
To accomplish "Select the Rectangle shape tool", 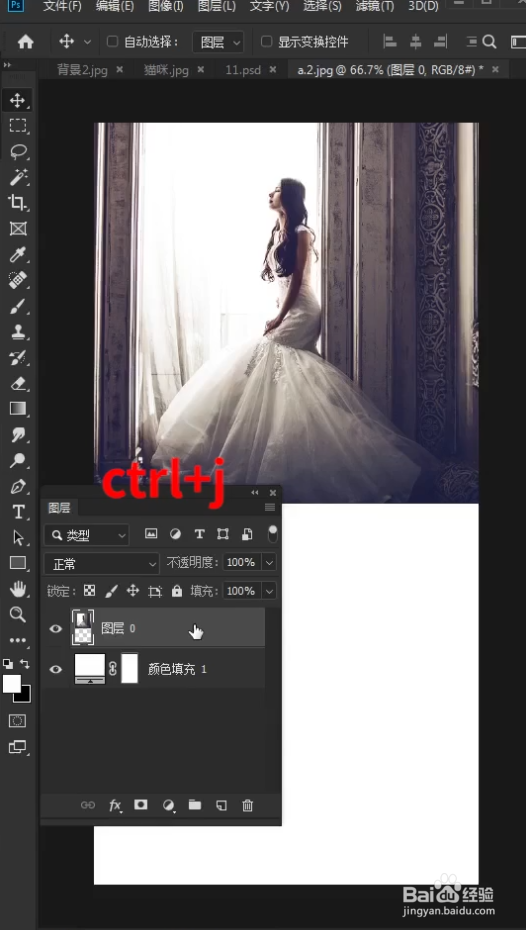I will pos(17,563).
